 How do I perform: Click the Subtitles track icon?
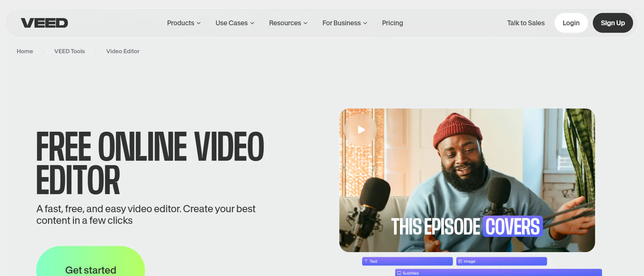(399, 273)
